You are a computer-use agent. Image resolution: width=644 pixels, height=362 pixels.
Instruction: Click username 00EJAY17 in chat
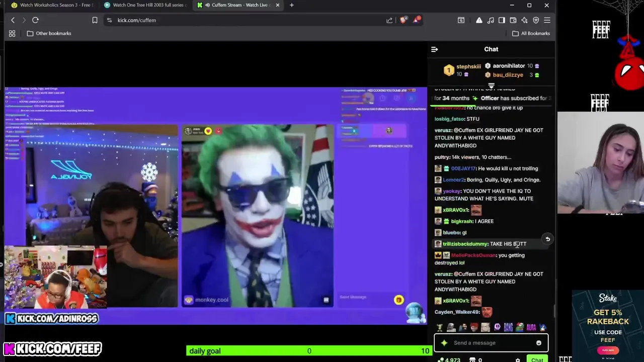[x=463, y=168]
